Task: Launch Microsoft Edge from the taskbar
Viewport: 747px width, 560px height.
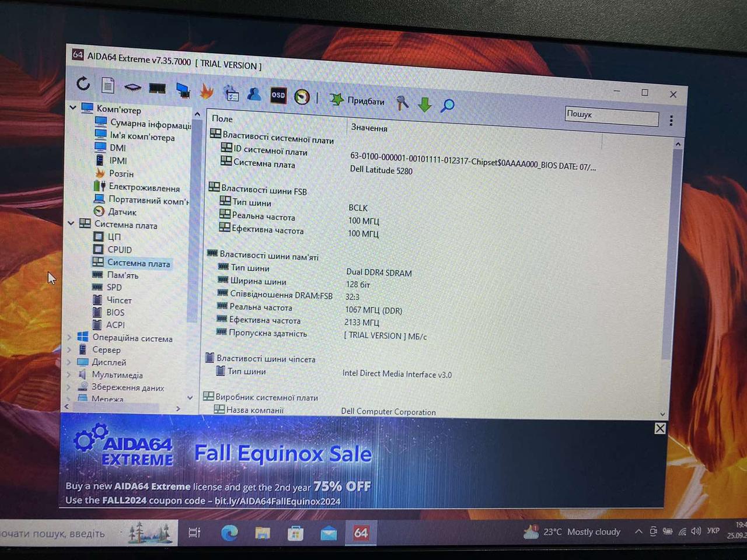Action: pyautogui.click(x=229, y=533)
